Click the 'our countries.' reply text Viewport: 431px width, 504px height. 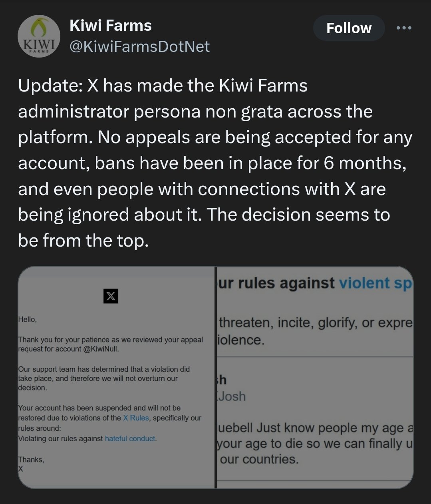(x=259, y=459)
